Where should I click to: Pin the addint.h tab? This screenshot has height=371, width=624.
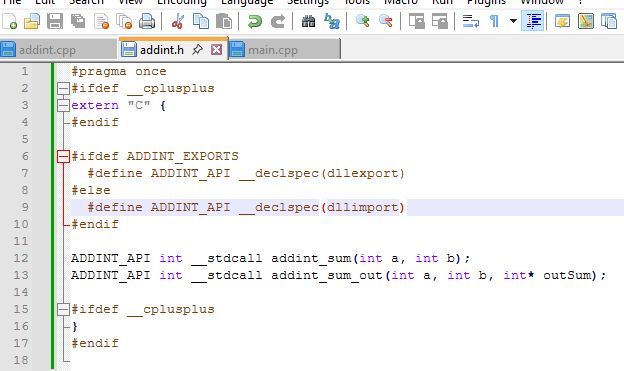coord(197,50)
